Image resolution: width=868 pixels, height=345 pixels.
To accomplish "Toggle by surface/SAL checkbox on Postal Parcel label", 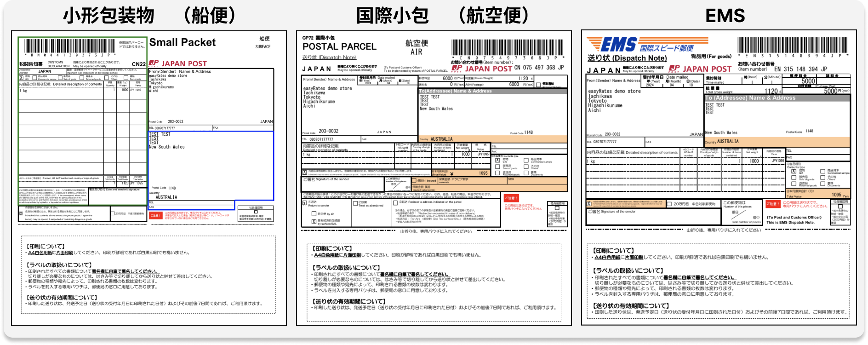I will pos(314,222).
